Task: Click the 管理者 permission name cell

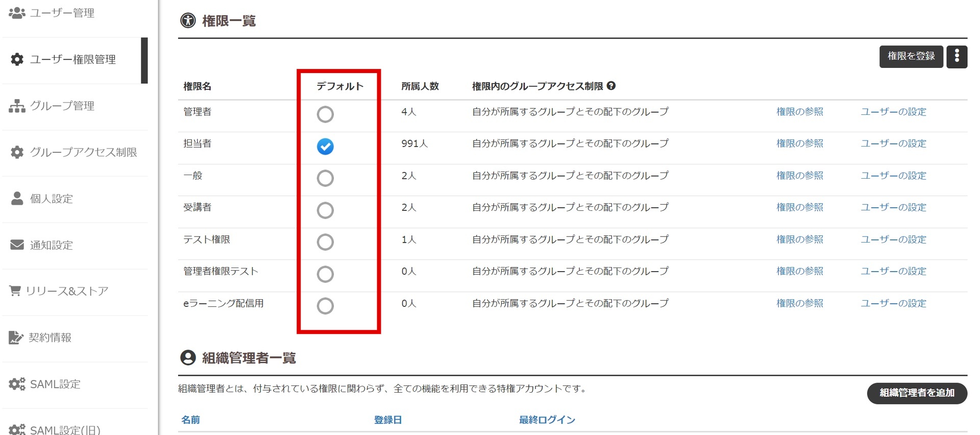Action: pyautogui.click(x=198, y=112)
